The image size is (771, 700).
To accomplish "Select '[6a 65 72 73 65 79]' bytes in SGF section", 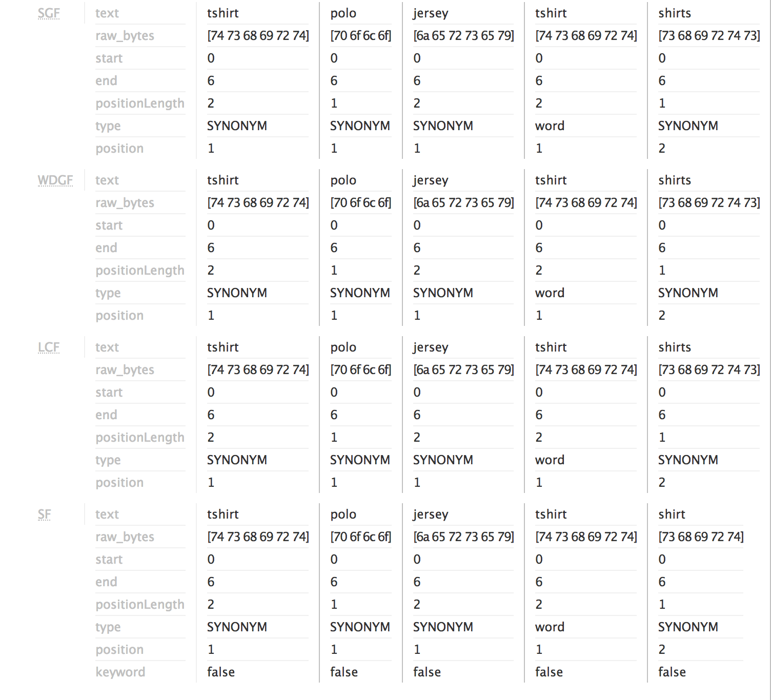I will [x=463, y=35].
